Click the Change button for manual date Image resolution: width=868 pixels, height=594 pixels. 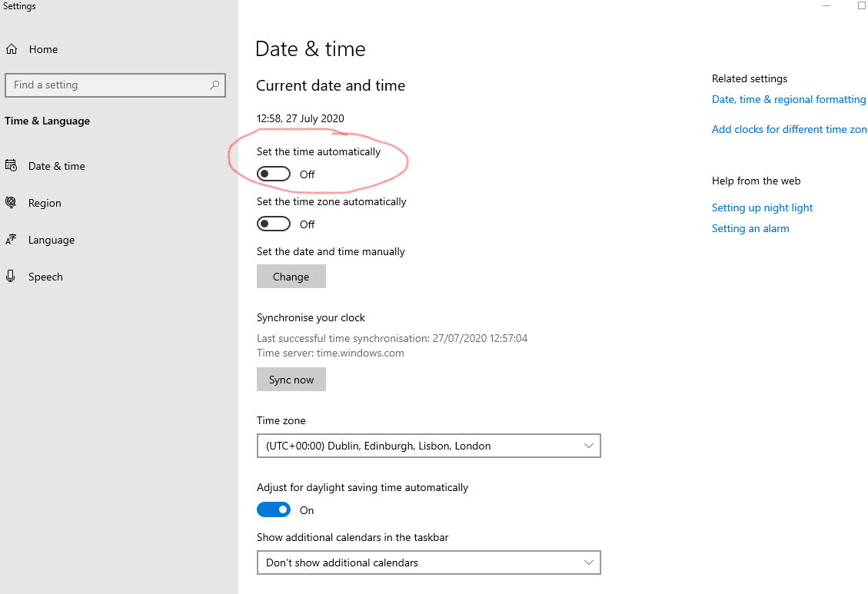291,276
